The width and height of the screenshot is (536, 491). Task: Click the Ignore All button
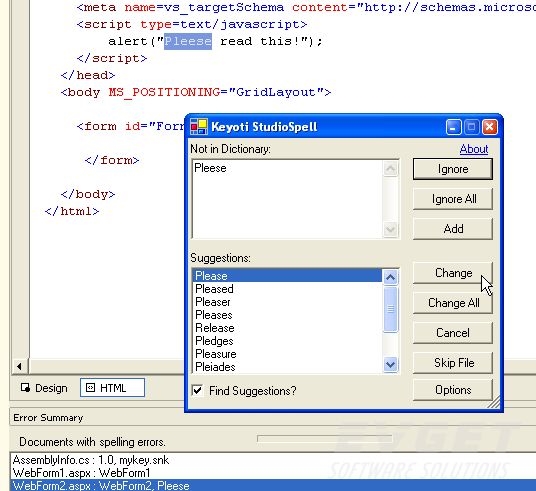[453, 199]
